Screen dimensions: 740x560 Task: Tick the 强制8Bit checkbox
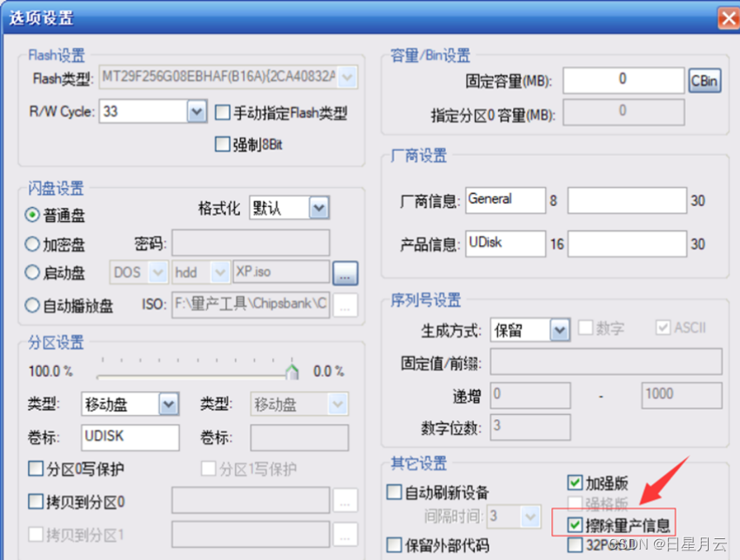223,143
